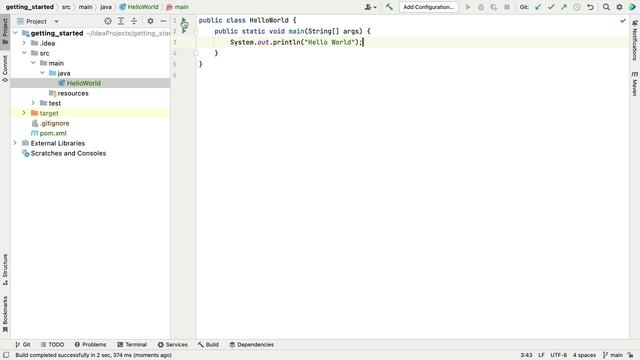This screenshot has width=640, height=360.
Task: Expand the target folder
Action: [x=24, y=113]
